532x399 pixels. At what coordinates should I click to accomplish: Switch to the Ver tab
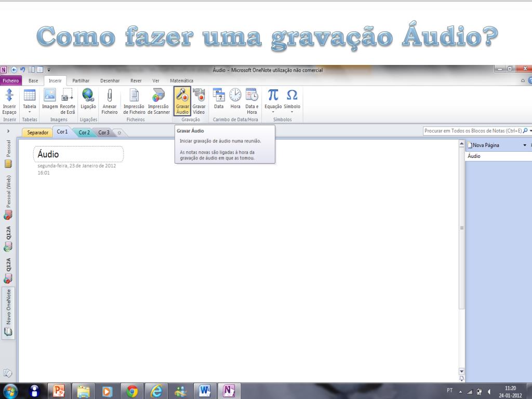(x=156, y=81)
